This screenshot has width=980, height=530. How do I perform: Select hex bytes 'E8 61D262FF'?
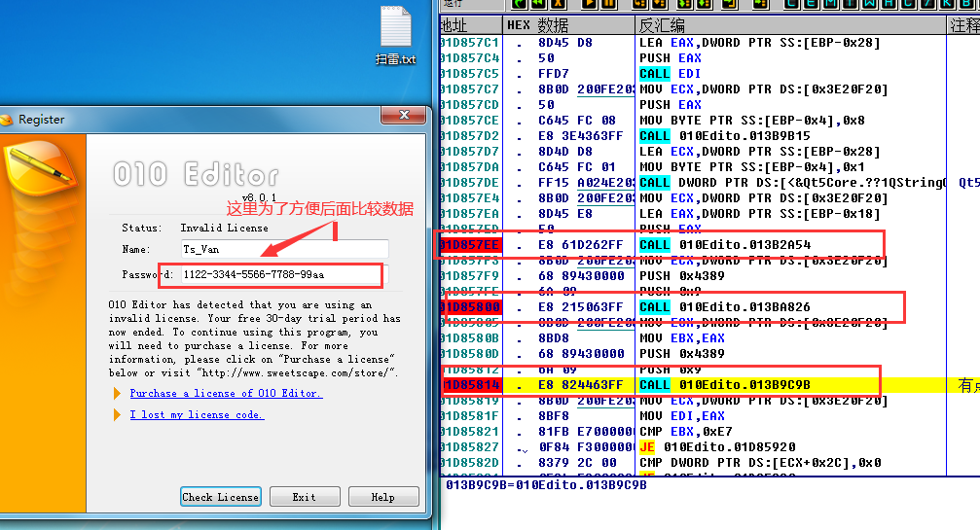(581, 245)
